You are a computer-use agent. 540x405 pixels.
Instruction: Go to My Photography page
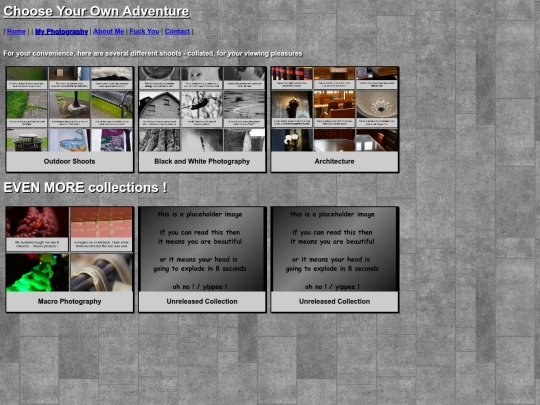pyautogui.click(x=61, y=31)
